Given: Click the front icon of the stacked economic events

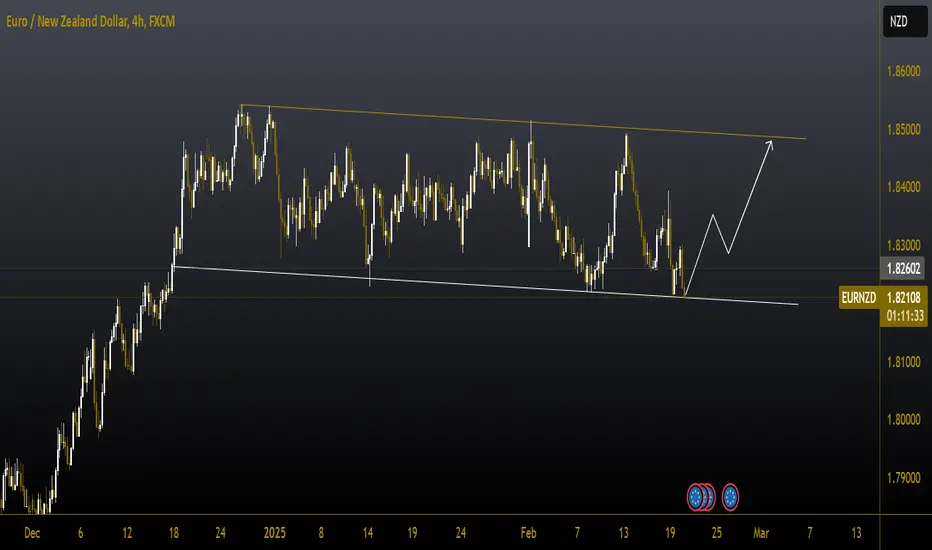Looking at the screenshot, I should (695, 497).
